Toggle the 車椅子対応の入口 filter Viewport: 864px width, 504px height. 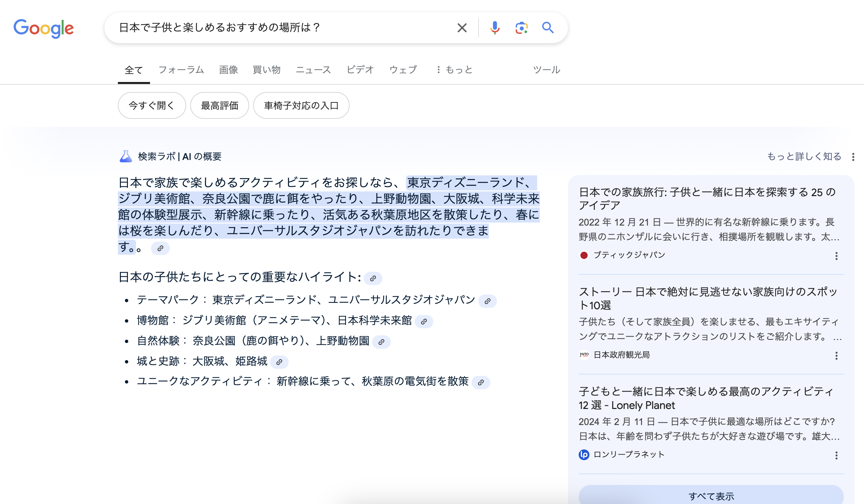[x=301, y=105]
